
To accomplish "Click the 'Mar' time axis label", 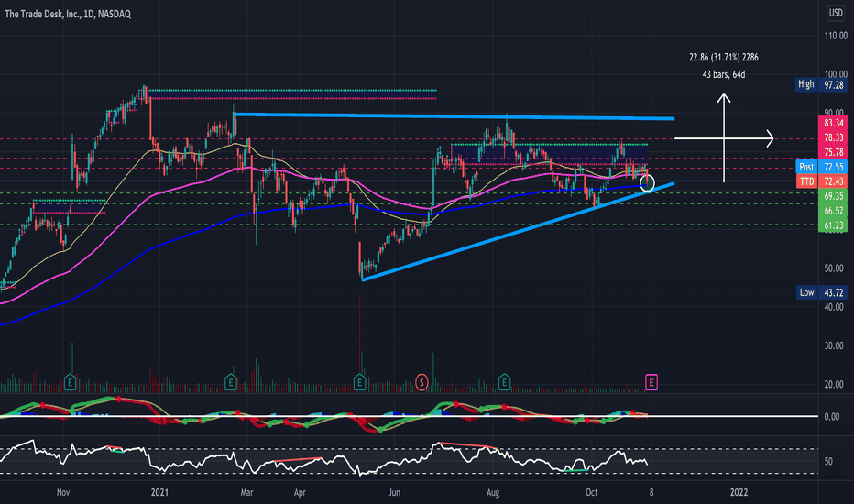I will tap(246, 493).
